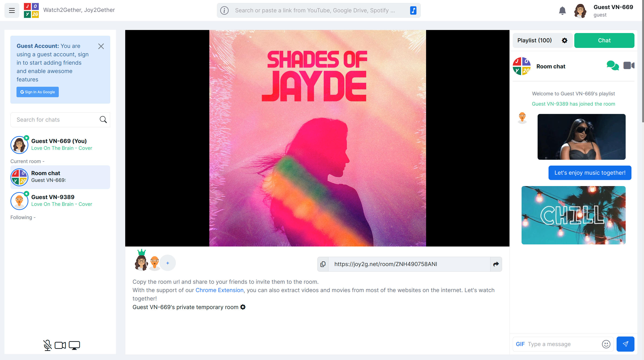Toggle the camera icon in sidebar
The image size is (644, 360).
(x=60, y=345)
